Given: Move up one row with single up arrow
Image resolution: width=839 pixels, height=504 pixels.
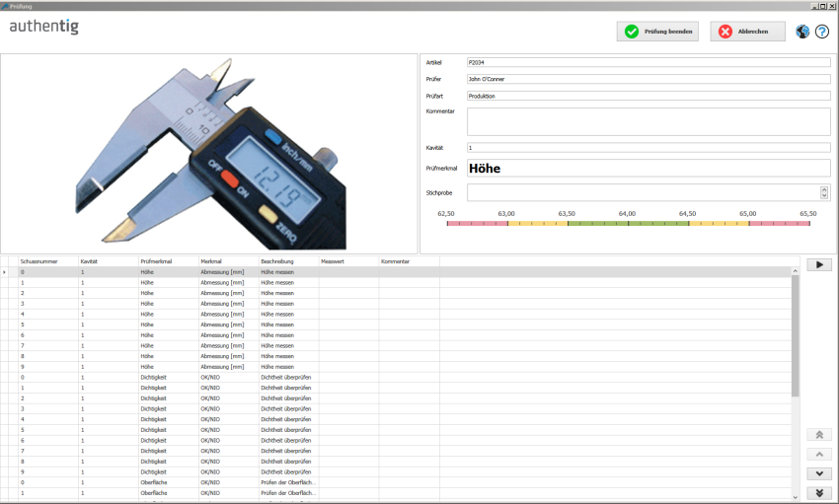Looking at the screenshot, I should click(x=819, y=455).
